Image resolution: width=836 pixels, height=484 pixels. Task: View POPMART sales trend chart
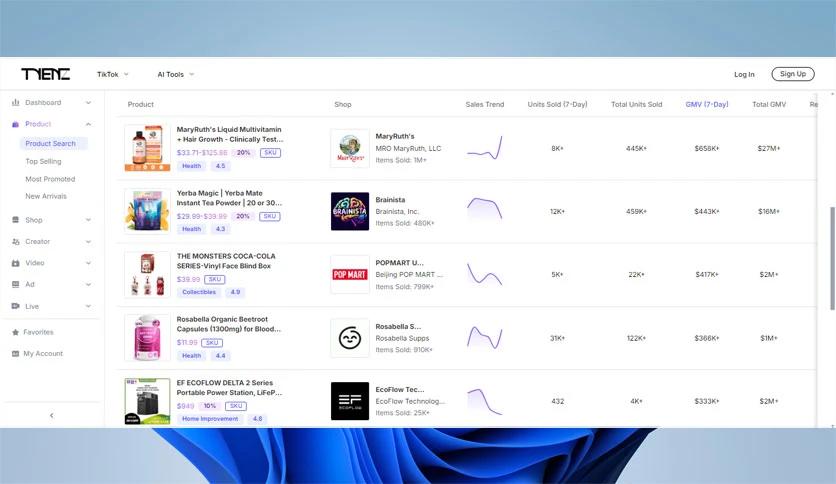coord(485,274)
